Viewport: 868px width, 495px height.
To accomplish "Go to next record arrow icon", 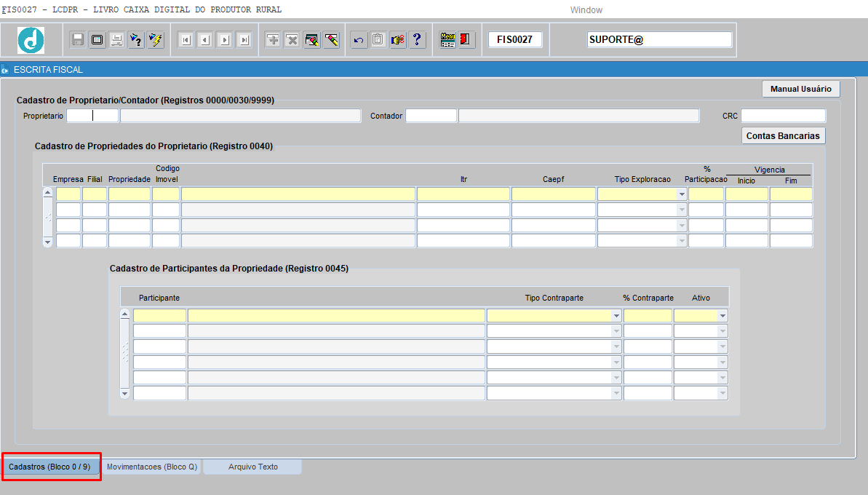I will coord(225,40).
